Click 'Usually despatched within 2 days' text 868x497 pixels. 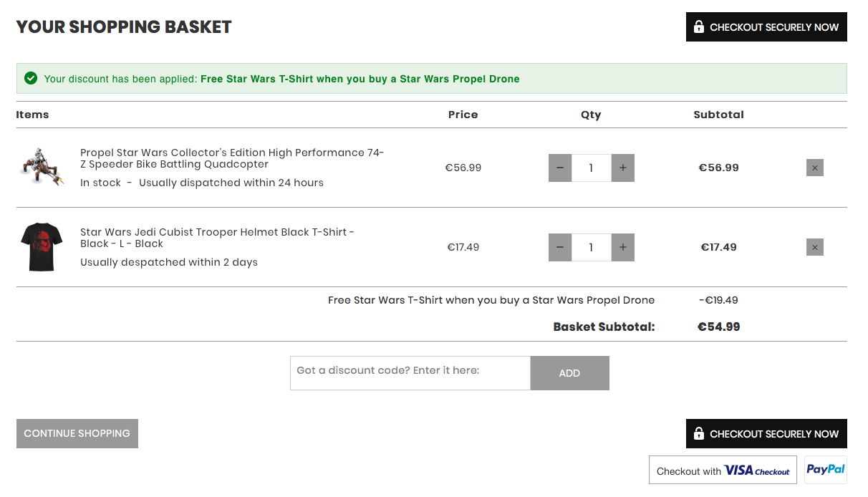169,262
